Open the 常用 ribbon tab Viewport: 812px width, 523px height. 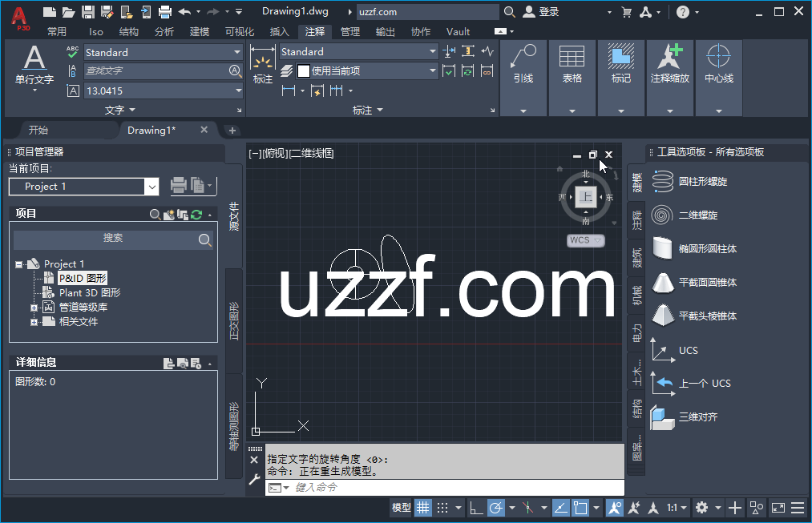click(x=57, y=32)
